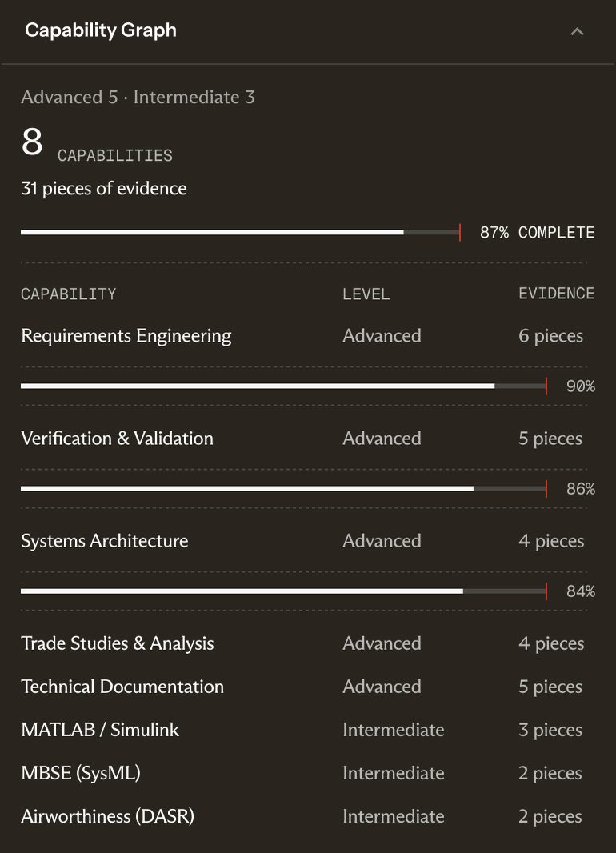Click the 87% complete overall progress bar
Image resolution: width=616 pixels, height=853 pixels.
[241, 232]
